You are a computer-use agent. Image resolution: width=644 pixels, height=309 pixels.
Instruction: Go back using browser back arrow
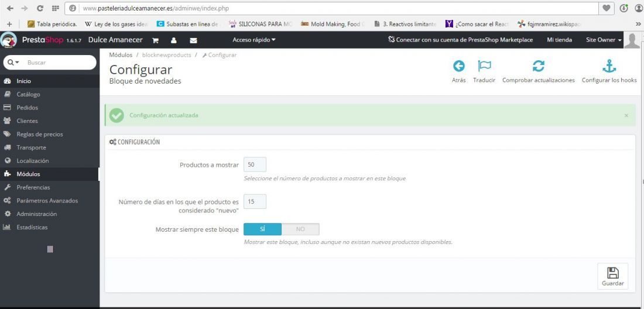click(x=10, y=8)
